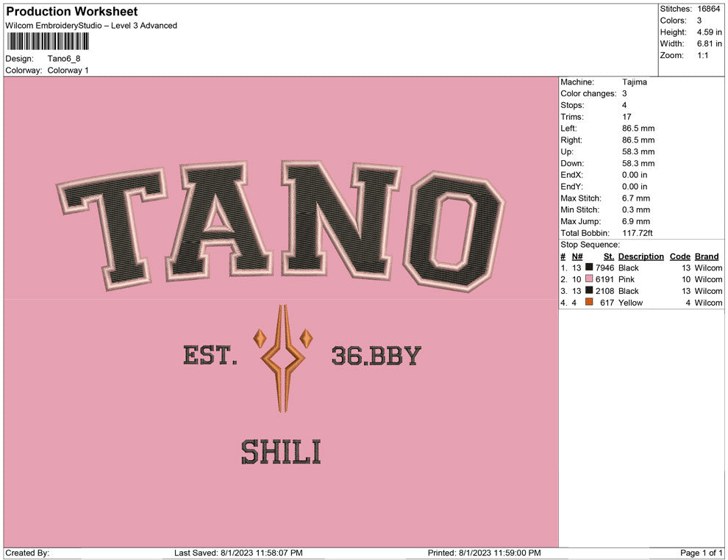Screen dimensions: 728x560
Task: Click stitch count '2108' in stop 3
Action: point(604,291)
